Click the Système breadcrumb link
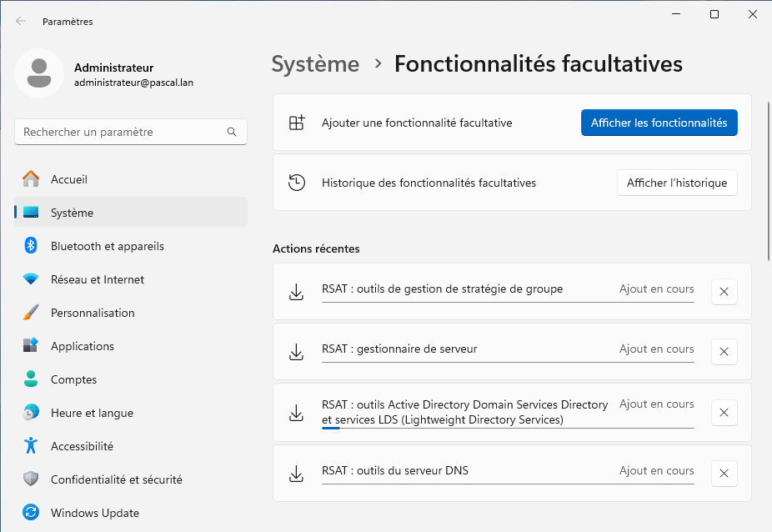This screenshot has height=532, width=772. (316, 64)
